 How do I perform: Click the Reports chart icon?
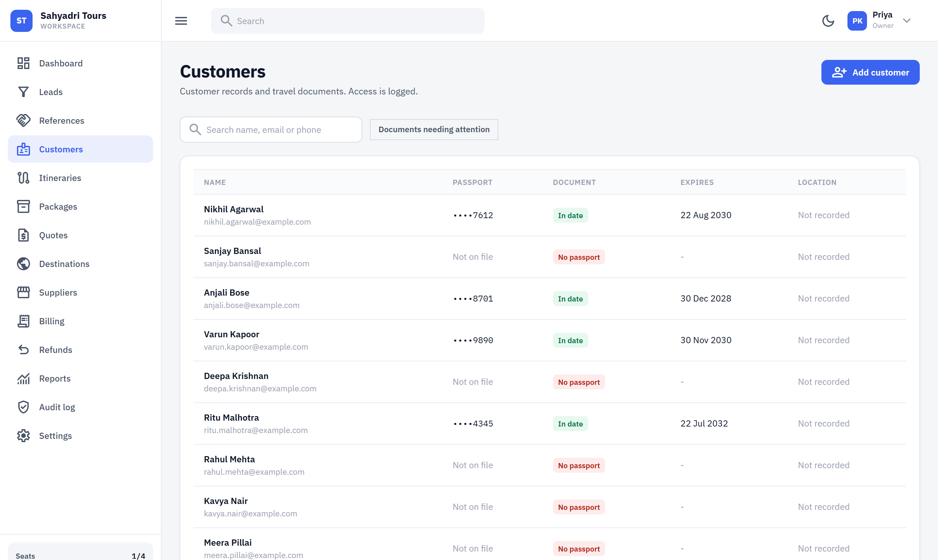[x=23, y=379]
